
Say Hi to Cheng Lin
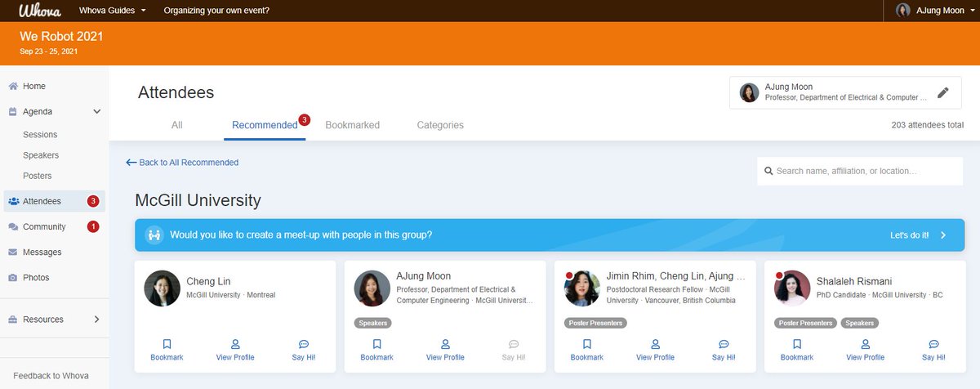(x=304, y=350)
